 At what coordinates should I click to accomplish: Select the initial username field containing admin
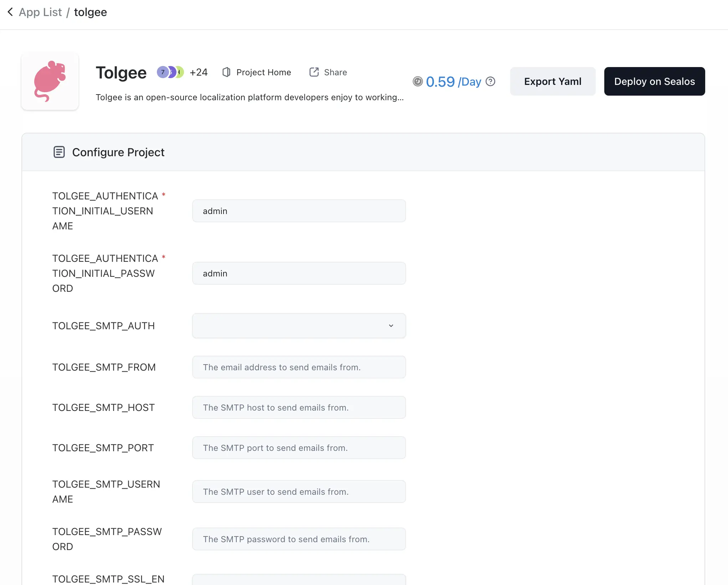(299, 211)
